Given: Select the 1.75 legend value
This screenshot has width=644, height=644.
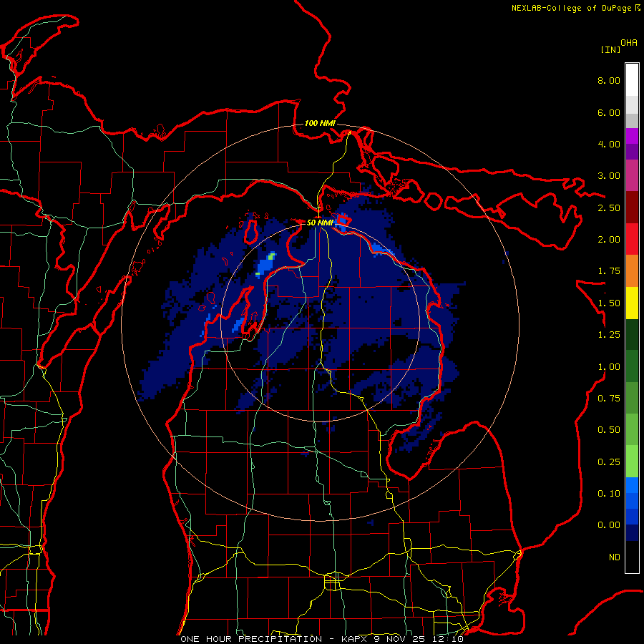Looking at the screenshot, I should [x=609, y=271].
